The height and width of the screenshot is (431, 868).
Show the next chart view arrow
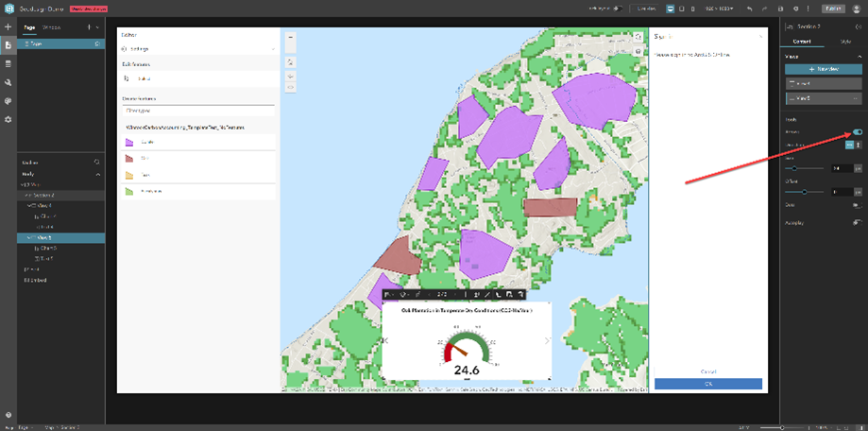548,340
